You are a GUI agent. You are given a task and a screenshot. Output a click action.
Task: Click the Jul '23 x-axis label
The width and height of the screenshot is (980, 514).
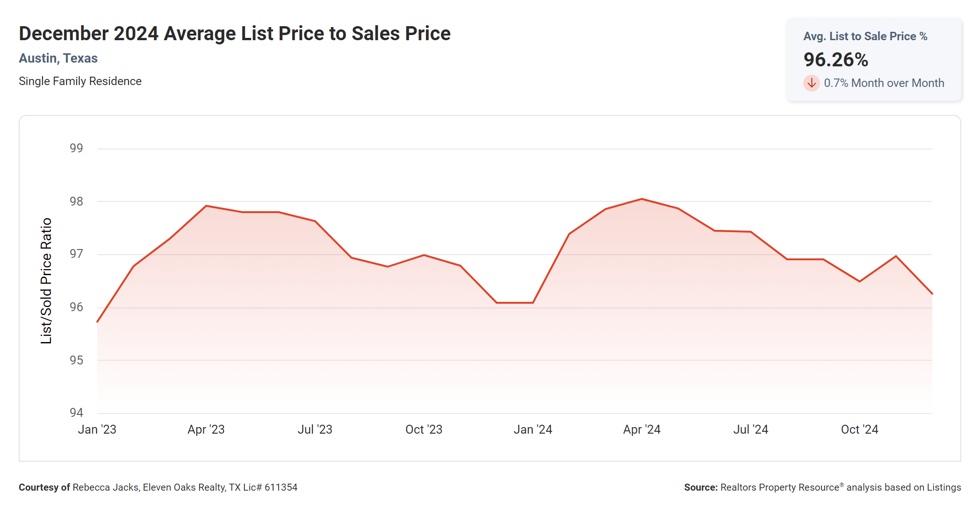click(315, 429)
